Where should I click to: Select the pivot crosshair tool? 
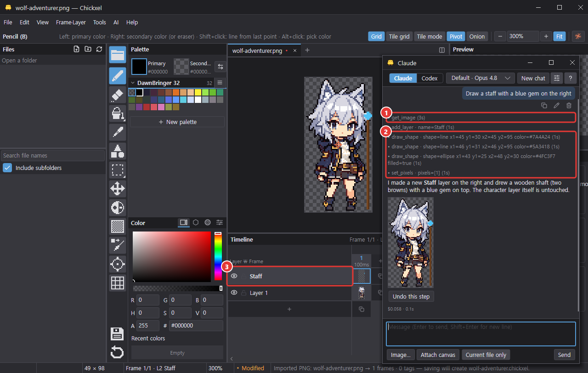[x=118, y=264]
